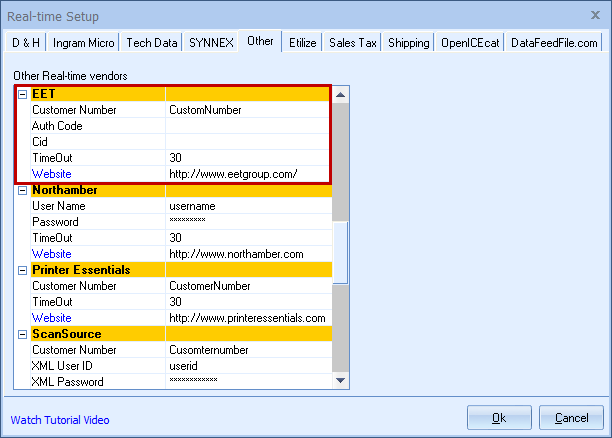Select the Other tab
This screenshot has height=438, width=612.
[x=260, y=41]
